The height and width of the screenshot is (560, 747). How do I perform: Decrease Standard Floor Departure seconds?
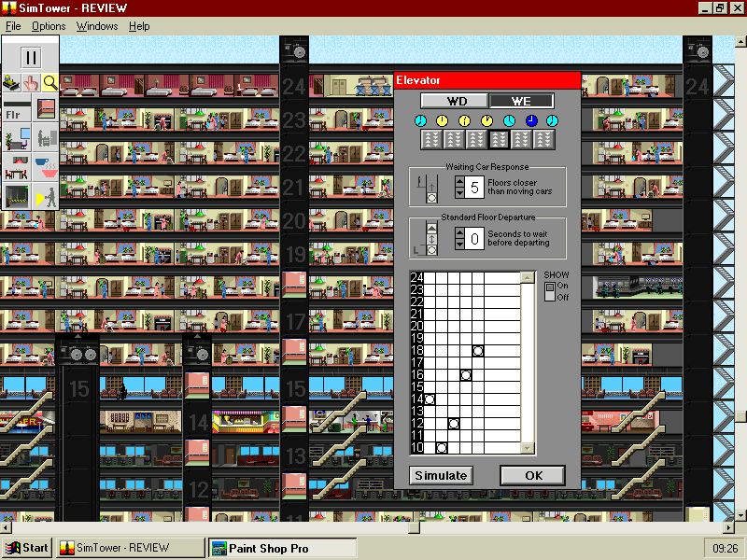click(x=459, y=244)
